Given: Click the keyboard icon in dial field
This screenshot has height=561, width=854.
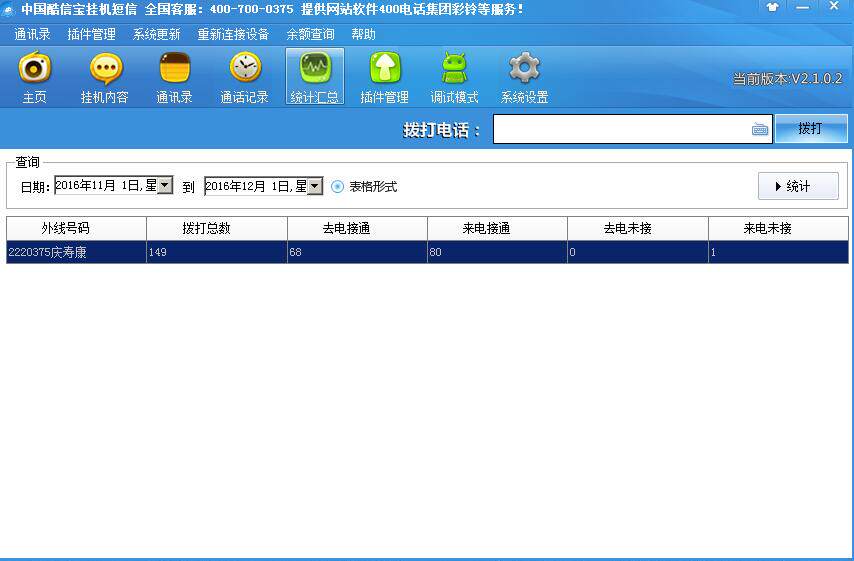Looking at the screenshot, I should click(x=760, y=129).
